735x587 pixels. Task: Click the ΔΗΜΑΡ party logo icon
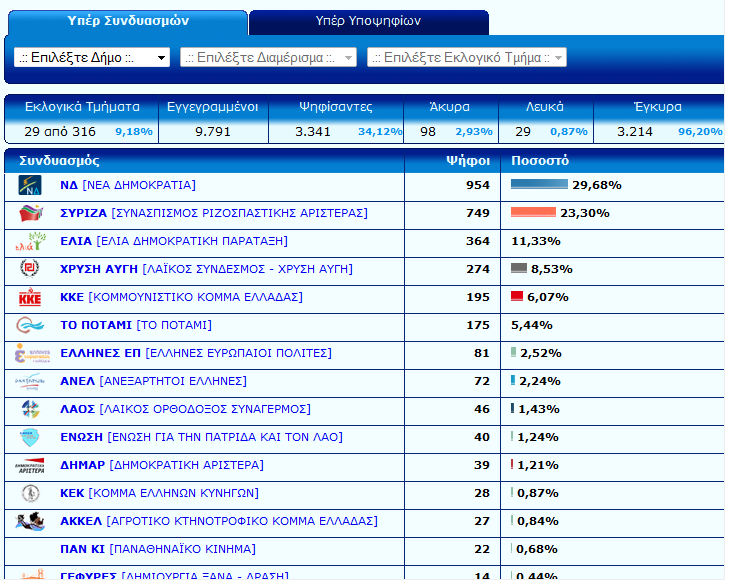30,466
